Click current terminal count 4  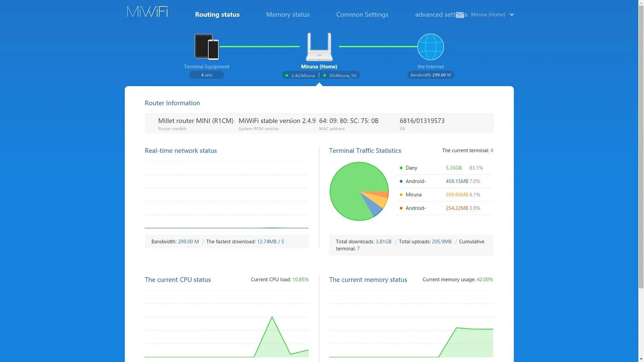pyautogui.click(x=492, y=150)
